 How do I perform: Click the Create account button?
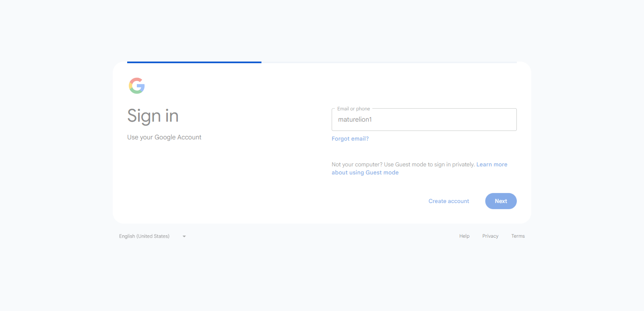click(x=449, y=201)
